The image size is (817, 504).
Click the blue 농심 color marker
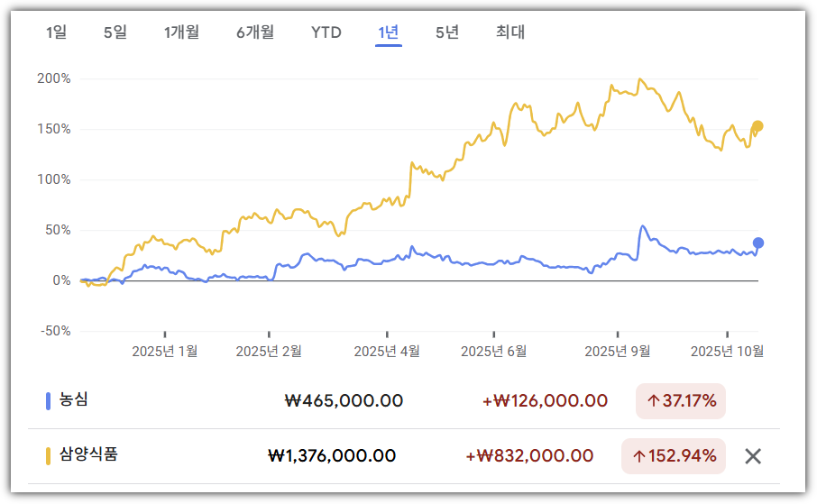[x=48, y=401]
